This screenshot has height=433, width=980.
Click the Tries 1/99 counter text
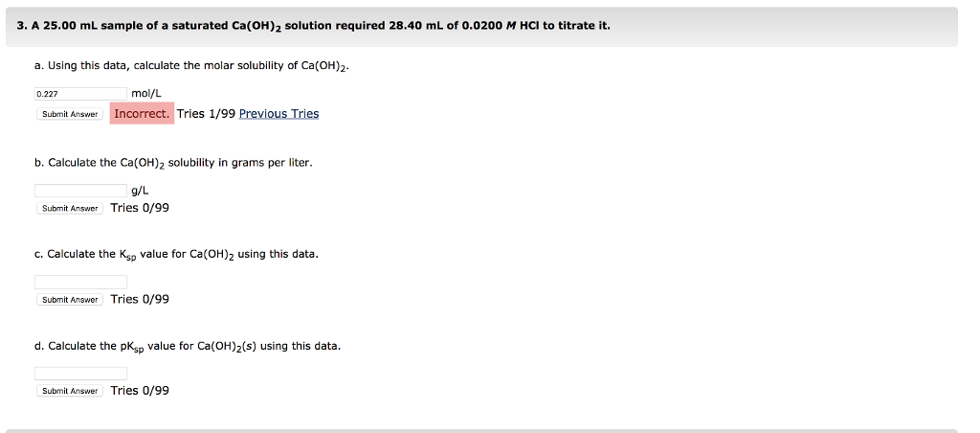point(206,114)
